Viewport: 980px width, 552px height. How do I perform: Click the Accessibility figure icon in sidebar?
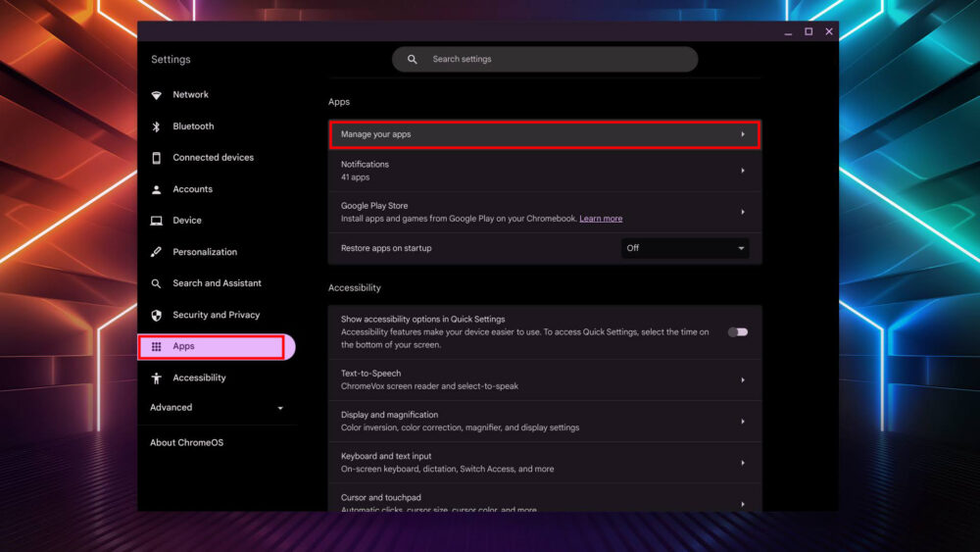click(x=156, y=377)
